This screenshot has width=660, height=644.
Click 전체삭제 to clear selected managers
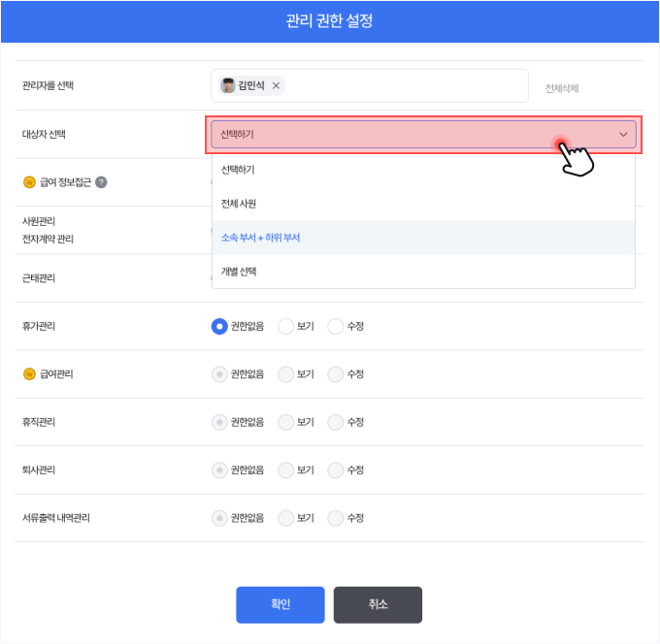[562, 88]
